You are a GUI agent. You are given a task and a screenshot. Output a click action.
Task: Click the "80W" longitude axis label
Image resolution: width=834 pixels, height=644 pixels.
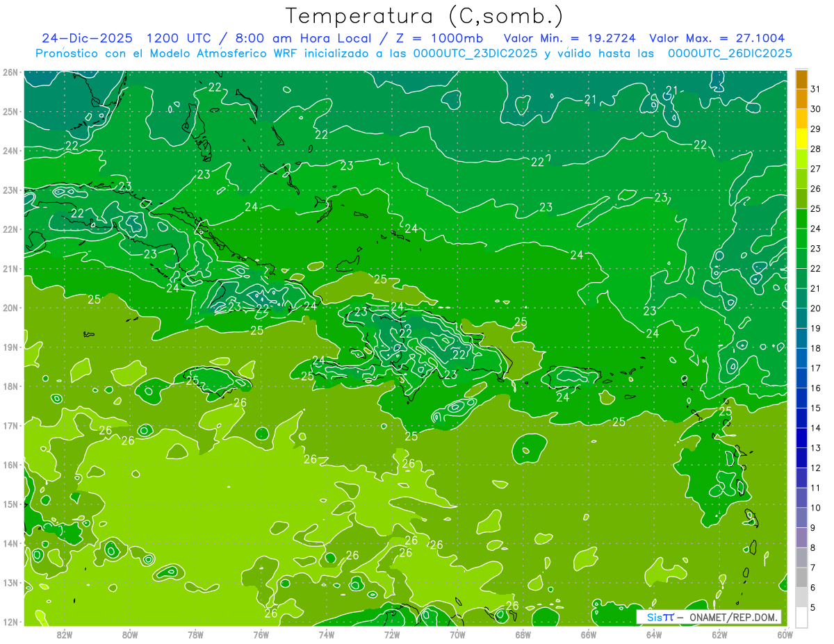130,634
